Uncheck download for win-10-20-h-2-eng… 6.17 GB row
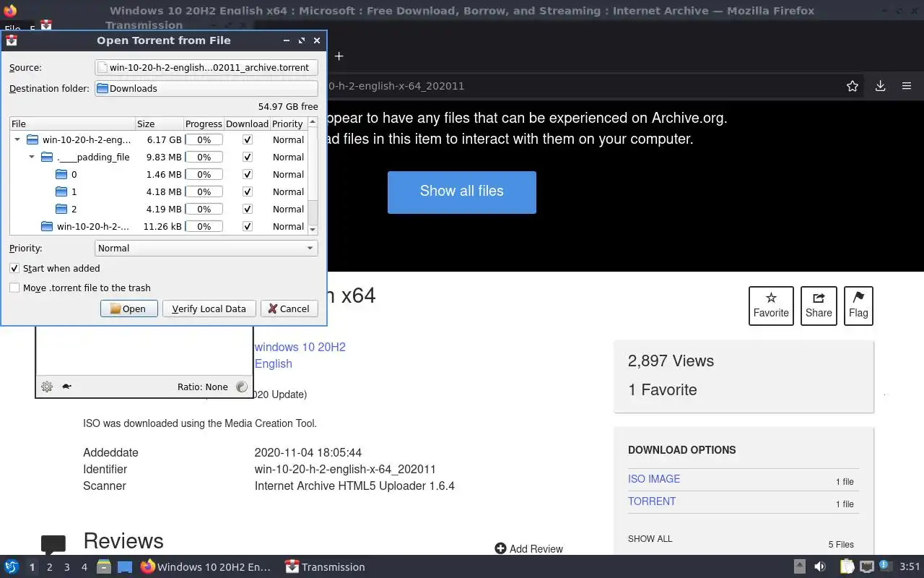 click(x=248, y=139)
